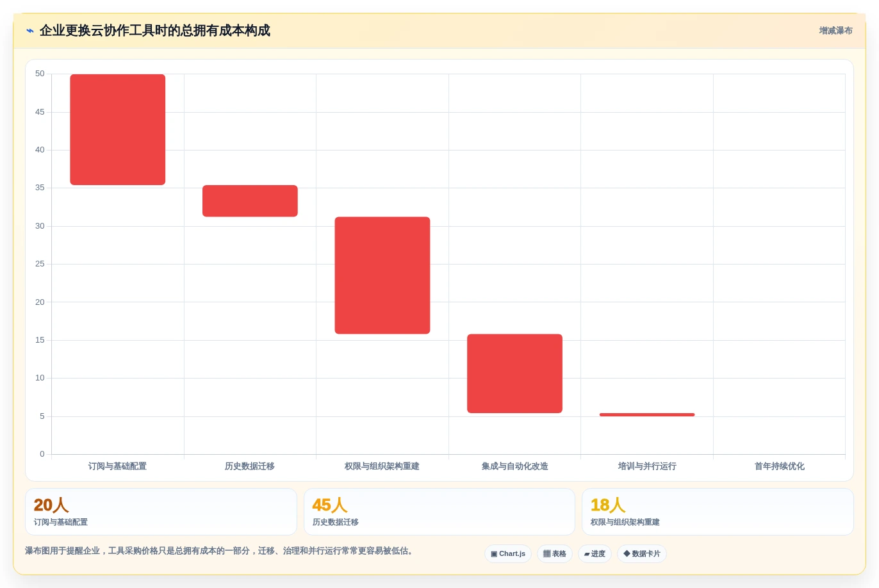Click the 20人 data card

tap(161, 512)
